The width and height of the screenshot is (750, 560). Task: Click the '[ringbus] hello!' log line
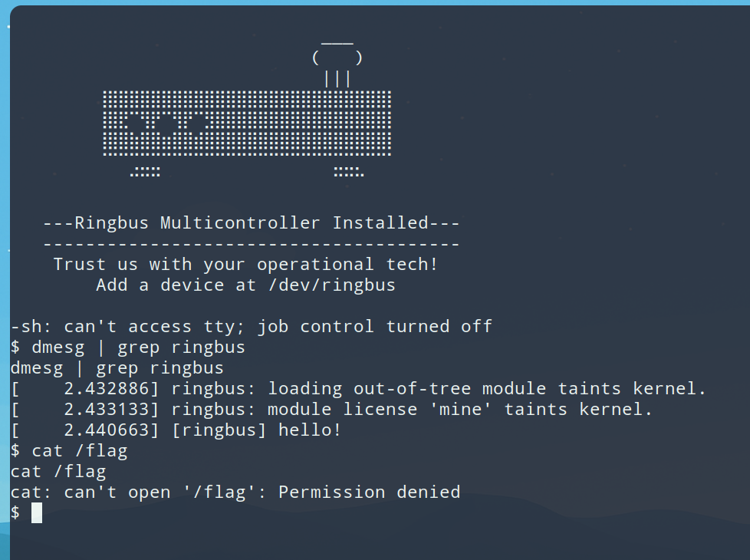tap(256, 430)
